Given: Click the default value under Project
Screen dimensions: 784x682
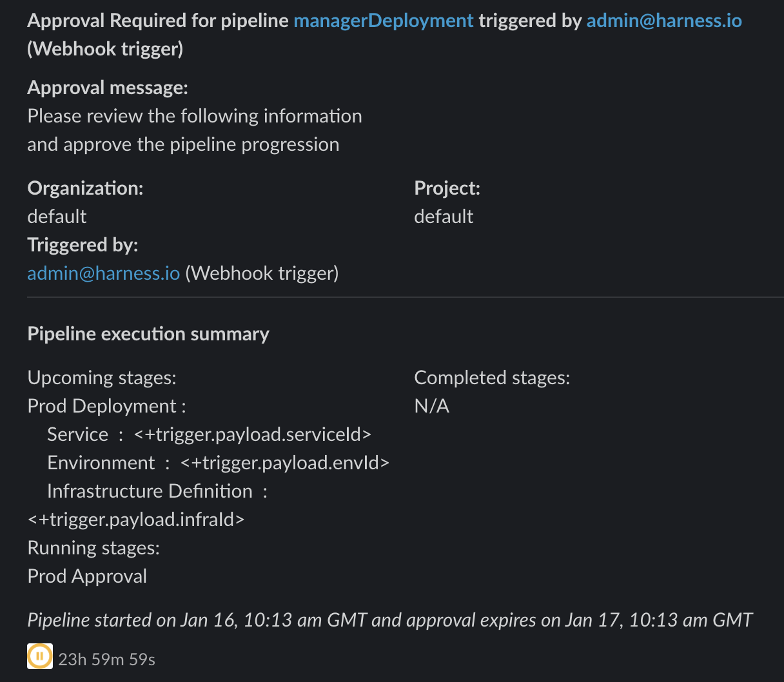Looking at the screenshot, I should (x=444, y=217).
